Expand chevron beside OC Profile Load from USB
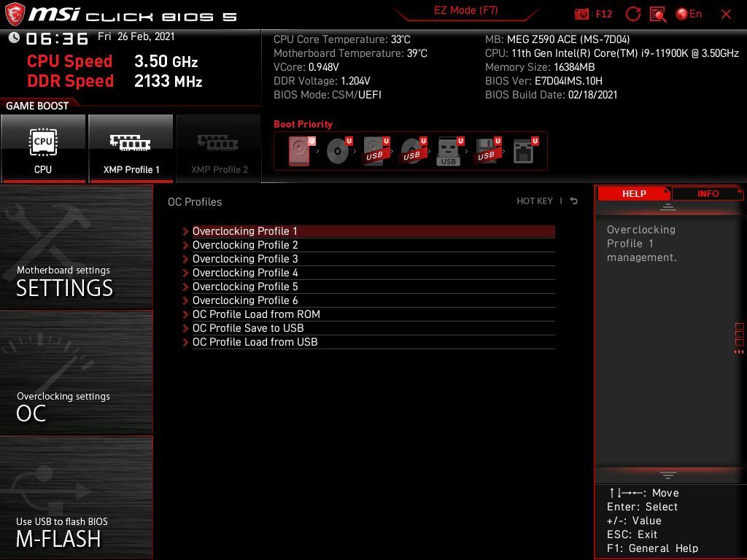 (185, 342)
